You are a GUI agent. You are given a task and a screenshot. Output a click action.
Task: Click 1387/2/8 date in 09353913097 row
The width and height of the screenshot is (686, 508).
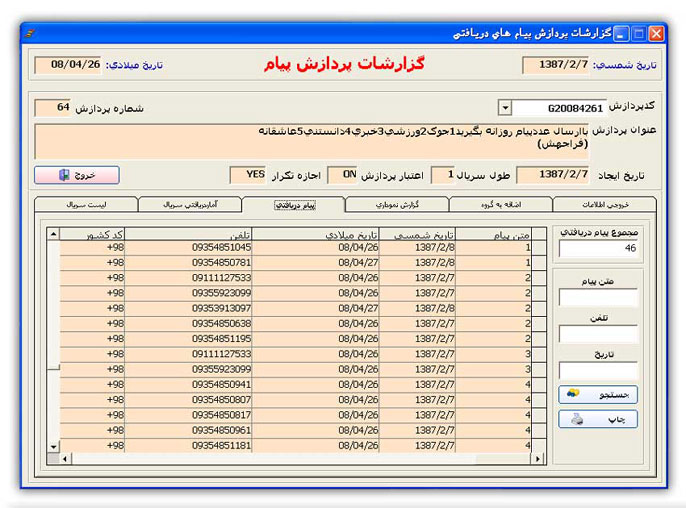[417, 308]
